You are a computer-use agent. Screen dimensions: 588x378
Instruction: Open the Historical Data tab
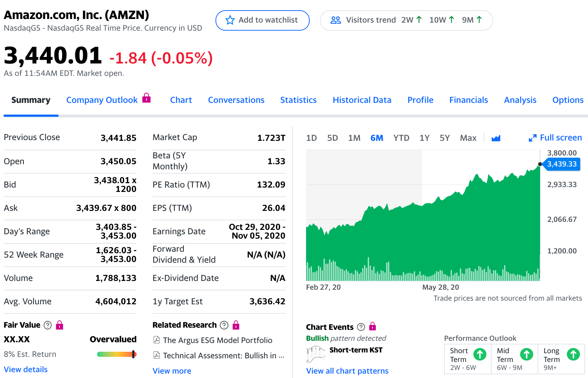click(362, 100)
